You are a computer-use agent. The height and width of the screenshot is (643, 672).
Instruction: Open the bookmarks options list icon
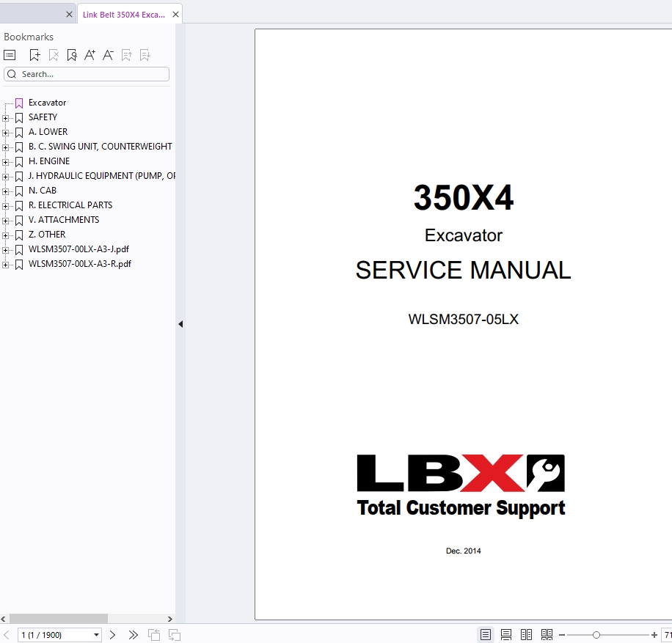tap(10, 55)
